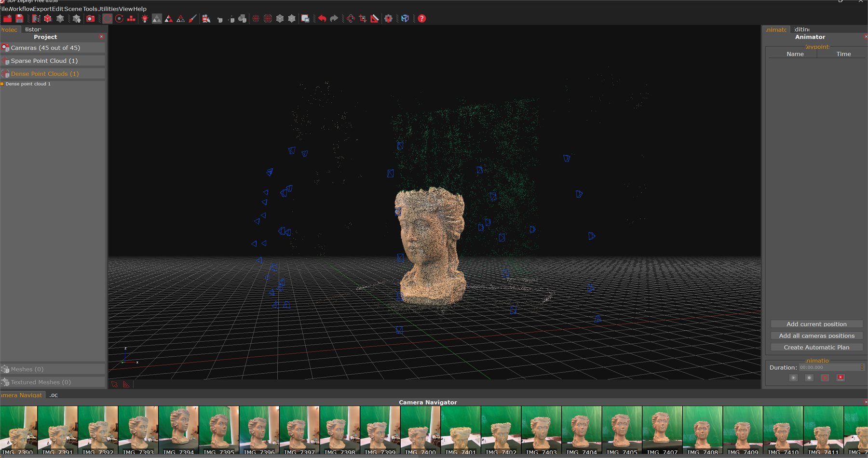The width and height of the screenshot is (868, 458).
Task: Click the red loop animation button
Action: pyautogui.click(x=825, y=377)
